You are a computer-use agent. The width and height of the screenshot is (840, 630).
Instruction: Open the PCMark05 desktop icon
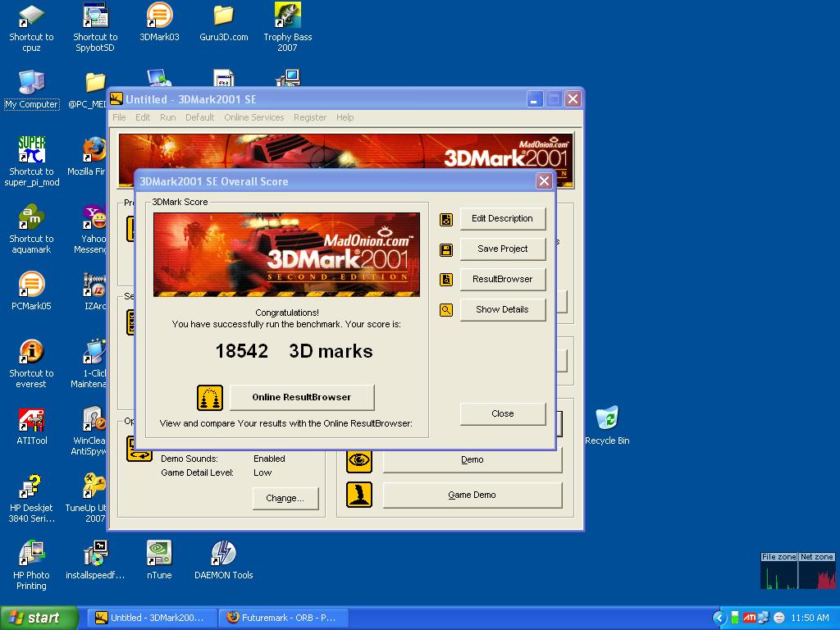pos(31,291)
